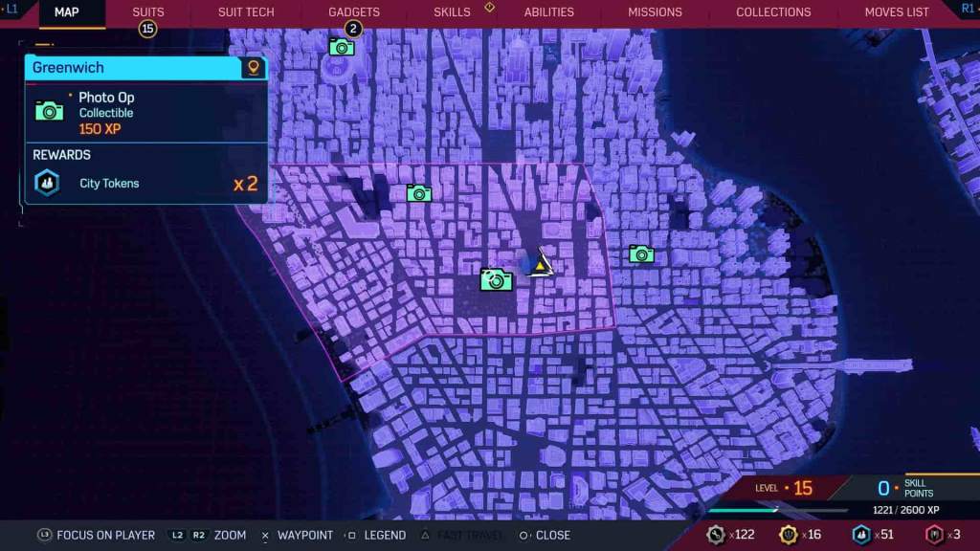Click the Close prompt in bottom bar

tap(544, 535)
